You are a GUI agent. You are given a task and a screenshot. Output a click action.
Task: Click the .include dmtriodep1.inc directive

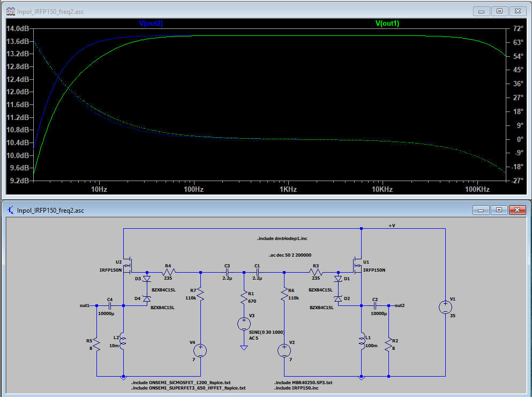282,238
